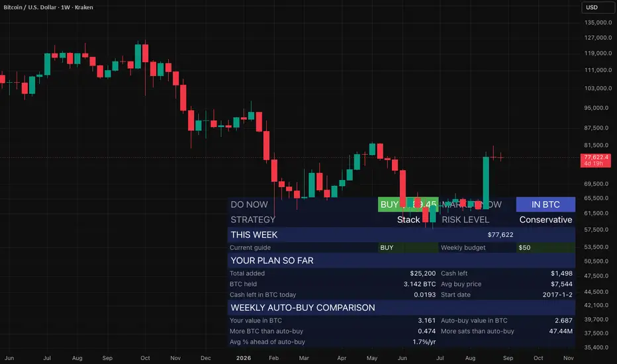Click the blue IN BTC cell
The image size is (617, 364).
point(546,205)
